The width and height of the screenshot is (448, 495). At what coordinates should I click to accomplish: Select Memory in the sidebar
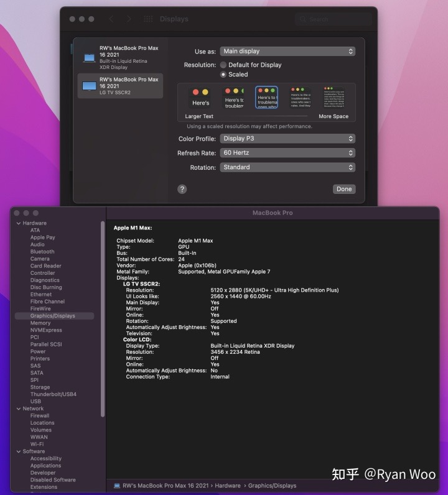tap(40, 323)
